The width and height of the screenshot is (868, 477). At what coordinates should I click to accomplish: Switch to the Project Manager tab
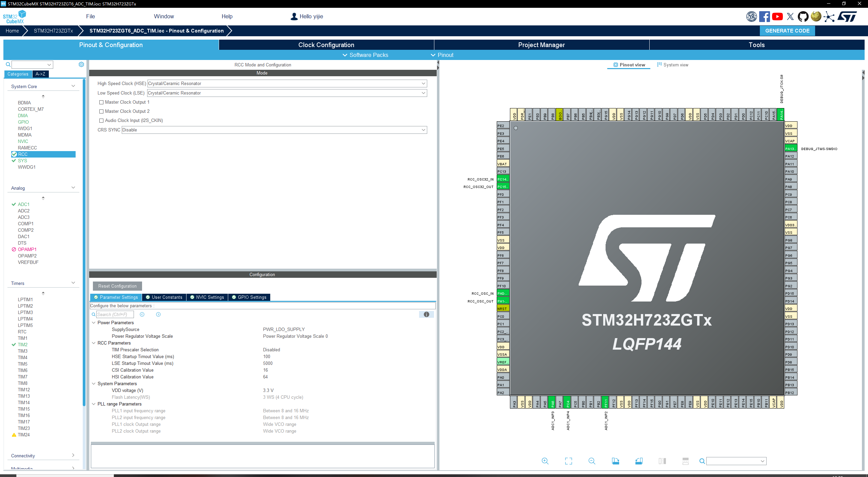point(541,45)
